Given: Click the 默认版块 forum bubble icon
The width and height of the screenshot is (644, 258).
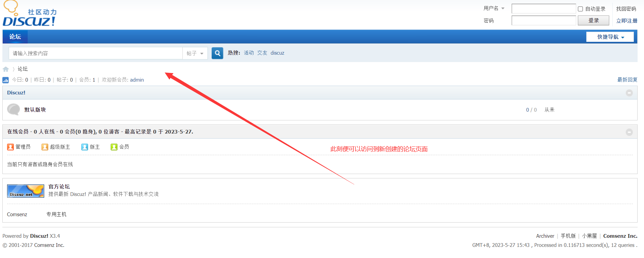Looking at the screenshot, I should (14, 110).
